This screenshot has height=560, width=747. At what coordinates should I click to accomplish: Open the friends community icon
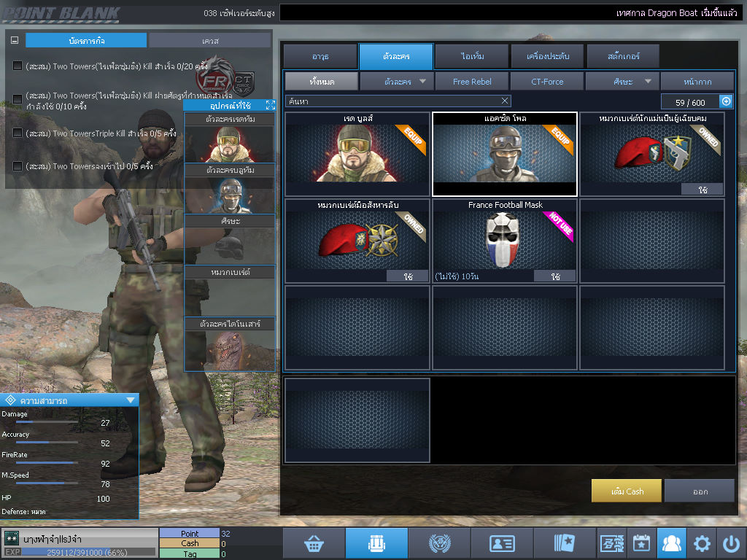coord(672,543)
